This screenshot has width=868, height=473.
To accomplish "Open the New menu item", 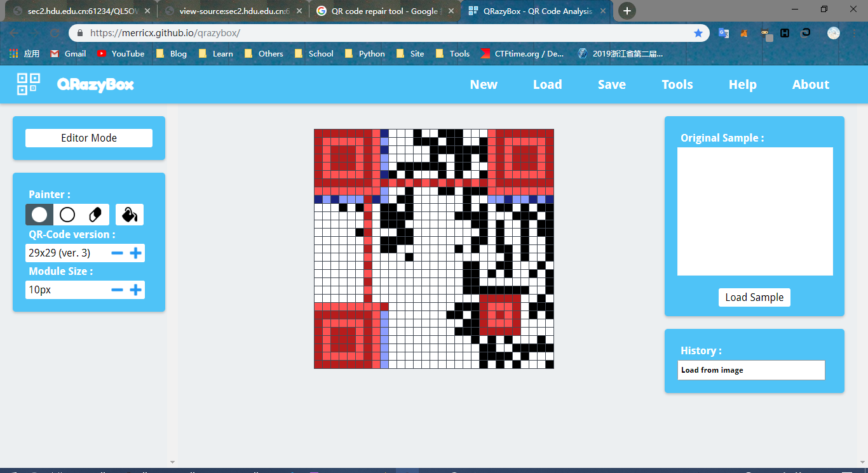I will point(484,84).
